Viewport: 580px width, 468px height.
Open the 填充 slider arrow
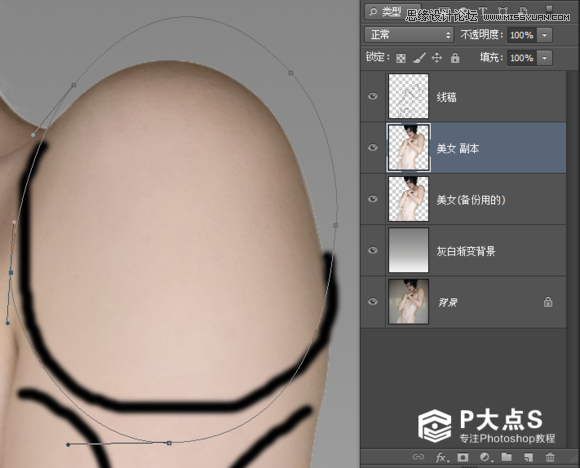click(544, 58)
